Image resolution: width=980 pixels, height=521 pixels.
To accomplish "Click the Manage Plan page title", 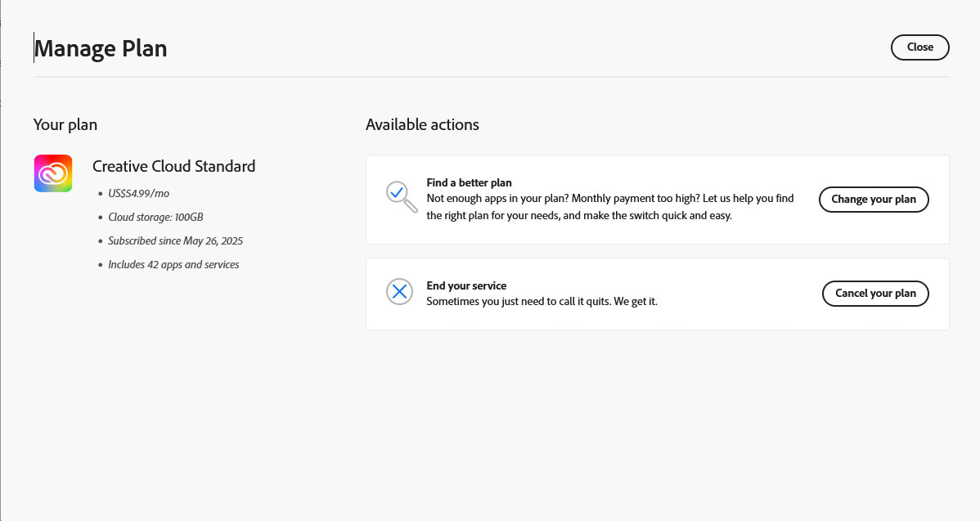I will (101, 49).
